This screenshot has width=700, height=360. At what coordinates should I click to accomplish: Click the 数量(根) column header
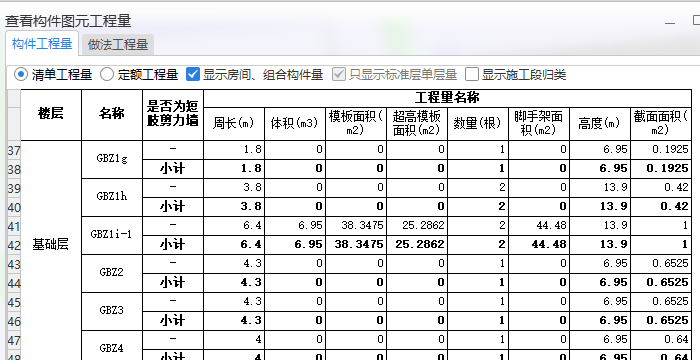478,124
